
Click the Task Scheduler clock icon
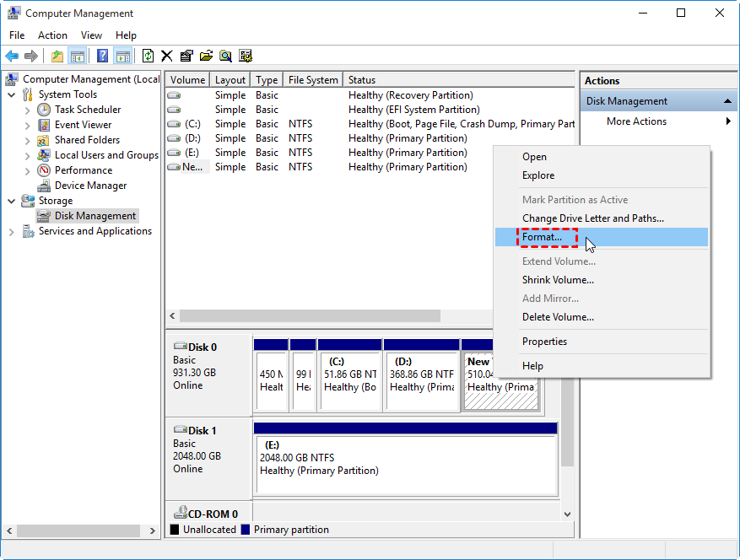[x=44, y=110]
